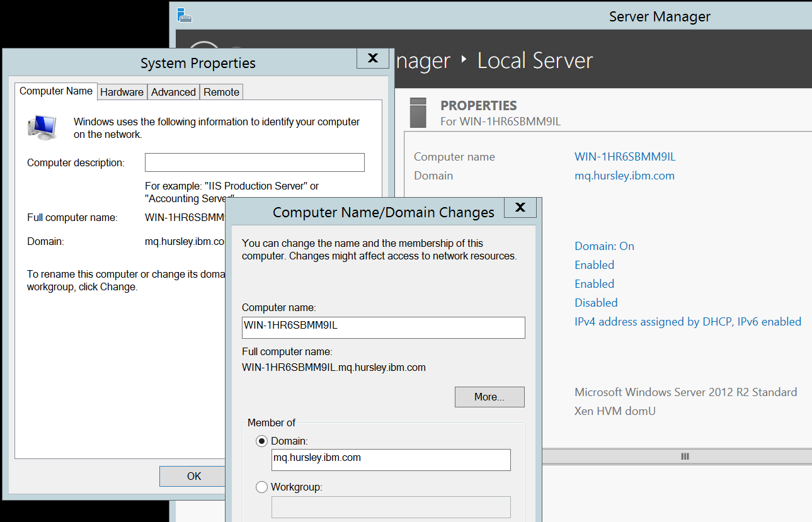Select the Computer Name tab

point(56,91)
